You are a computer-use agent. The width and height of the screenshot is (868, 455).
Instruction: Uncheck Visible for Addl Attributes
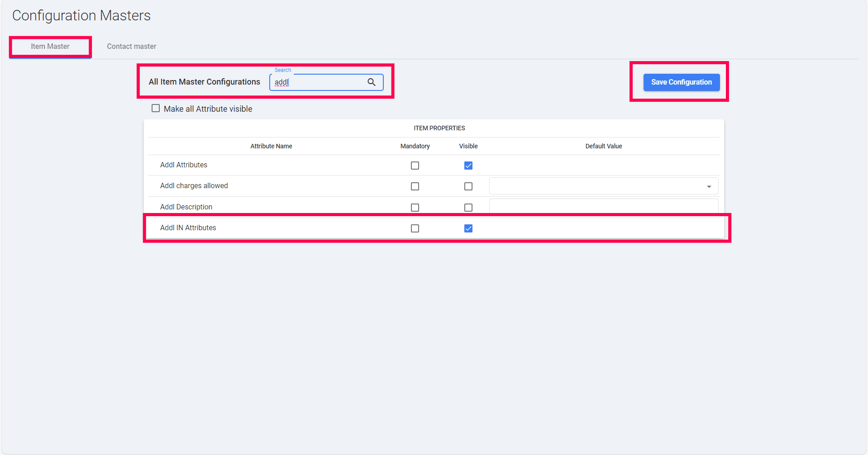coord(468,166)
